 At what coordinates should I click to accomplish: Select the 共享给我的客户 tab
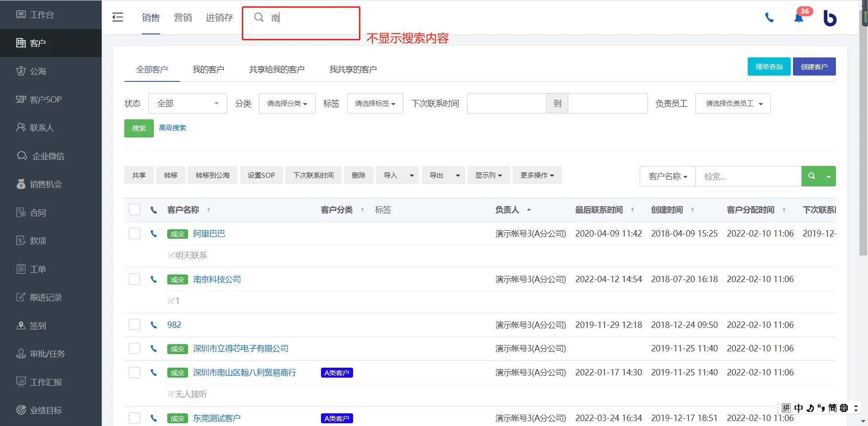(277, 70)
